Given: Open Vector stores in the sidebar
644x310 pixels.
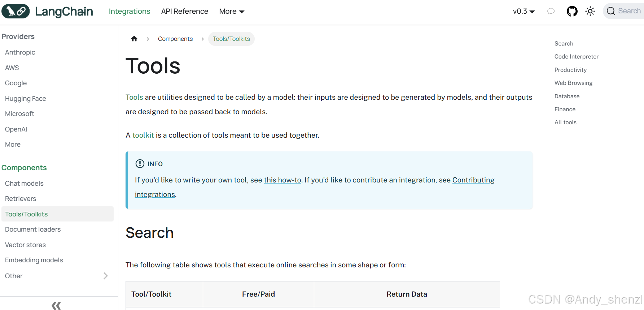Looking at the screenshot, I should coord(26,245).
